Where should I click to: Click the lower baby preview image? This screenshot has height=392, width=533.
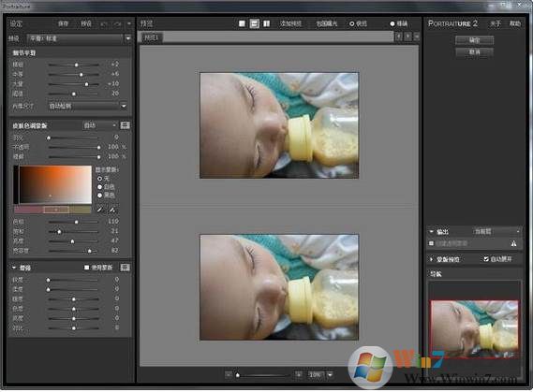pyautogui.click(x=279, y=287)
